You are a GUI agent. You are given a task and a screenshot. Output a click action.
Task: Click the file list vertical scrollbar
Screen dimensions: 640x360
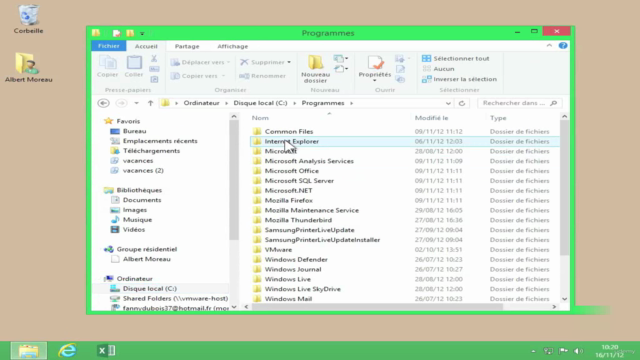coord(564,188)
